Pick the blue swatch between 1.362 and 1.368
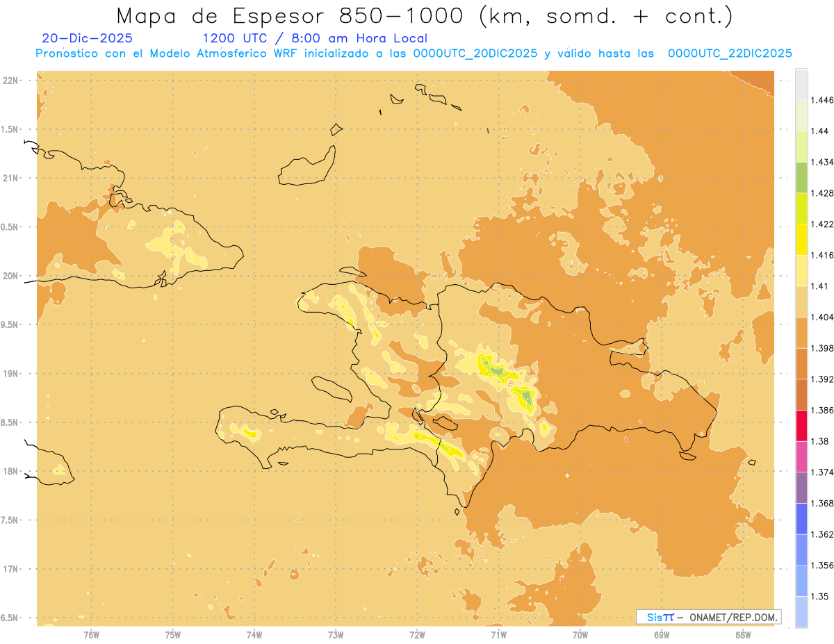Viewport: 834px width, 644px height. point(801,519)
